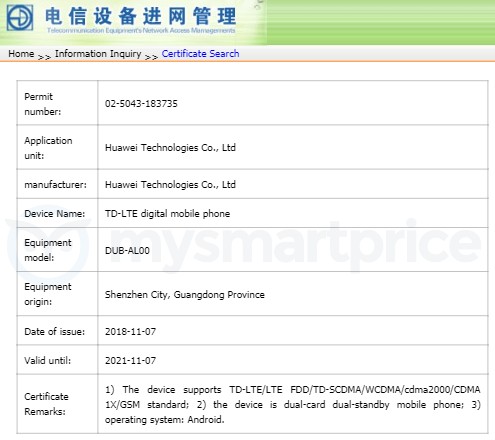Click the 'Valid until:' label
This screenshot has height=440, width=495.
point(47,360)
